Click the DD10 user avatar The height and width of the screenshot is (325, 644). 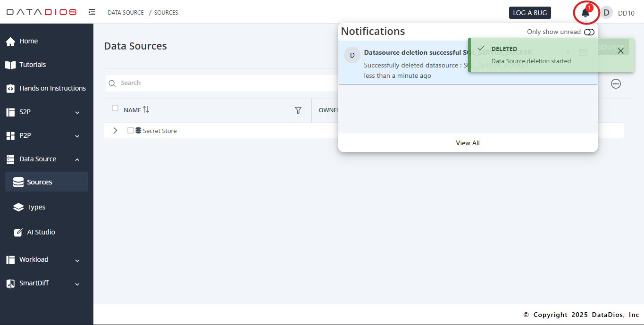pos(606,13)
